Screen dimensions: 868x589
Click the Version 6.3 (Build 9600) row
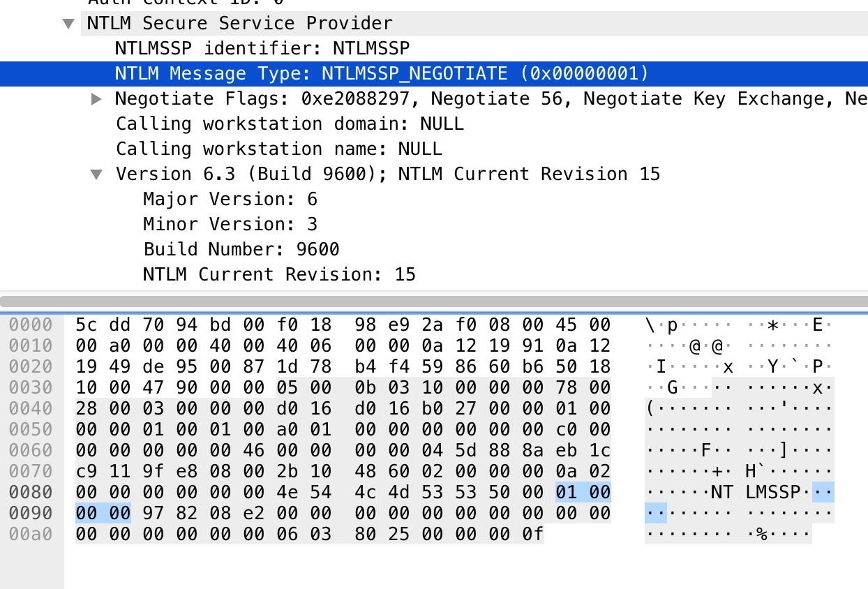[x=387, y=174]
